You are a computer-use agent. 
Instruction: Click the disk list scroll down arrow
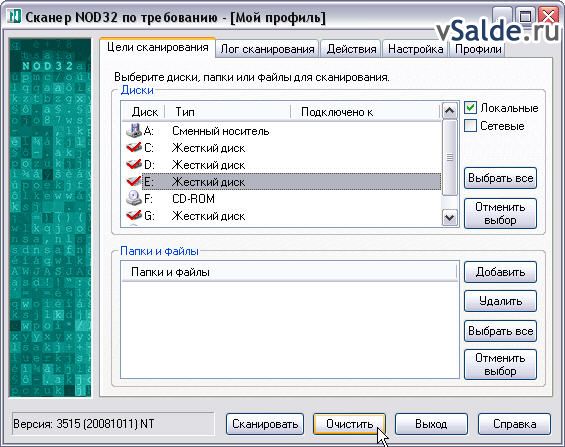coord(449,218)
